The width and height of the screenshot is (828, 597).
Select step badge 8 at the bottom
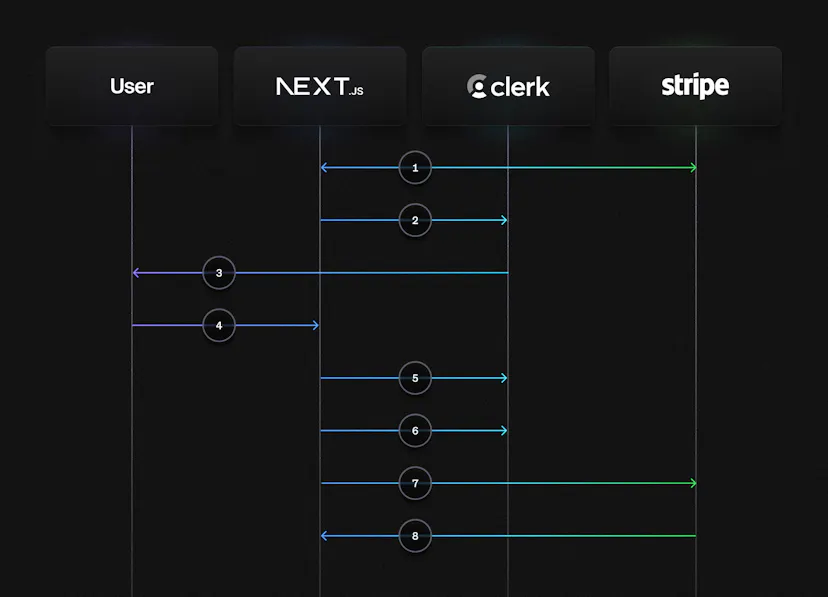click(x=415, y=535)
